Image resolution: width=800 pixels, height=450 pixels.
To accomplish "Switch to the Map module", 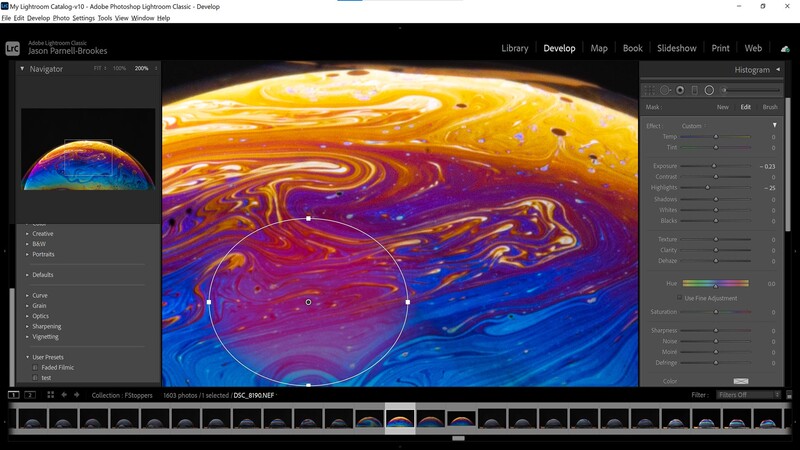I will coord(599,48).
